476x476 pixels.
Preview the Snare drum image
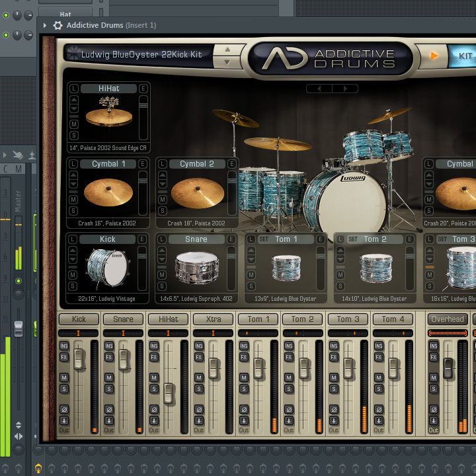197,268
